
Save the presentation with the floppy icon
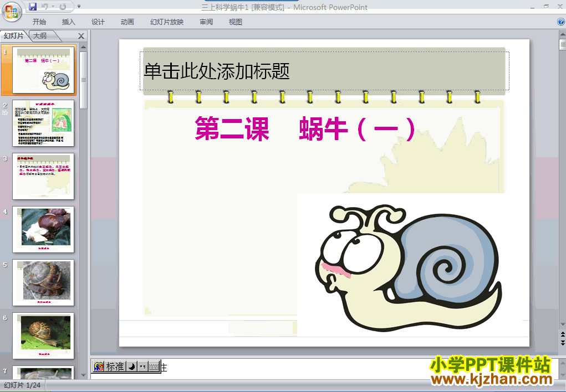click(33, 7)
